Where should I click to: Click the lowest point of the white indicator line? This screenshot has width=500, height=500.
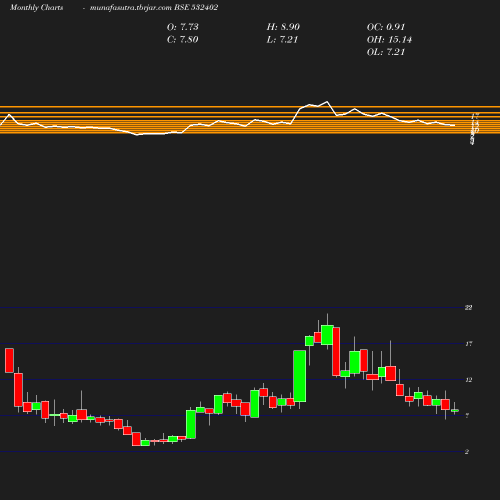[x=137, y=135]
